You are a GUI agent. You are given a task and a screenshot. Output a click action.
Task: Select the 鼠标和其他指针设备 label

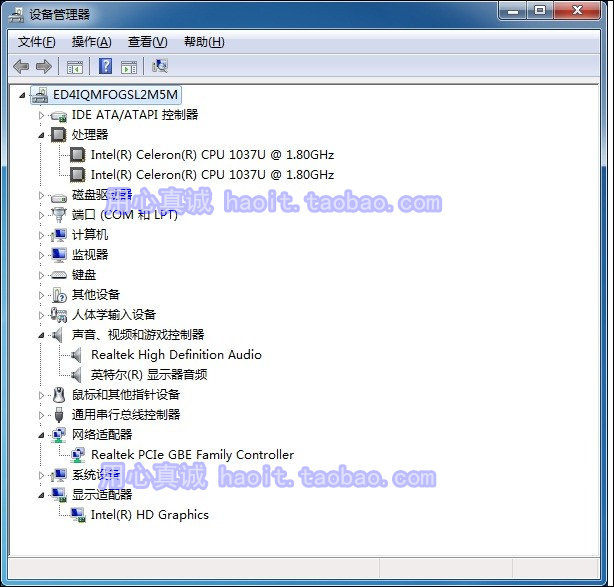[126, 394]
